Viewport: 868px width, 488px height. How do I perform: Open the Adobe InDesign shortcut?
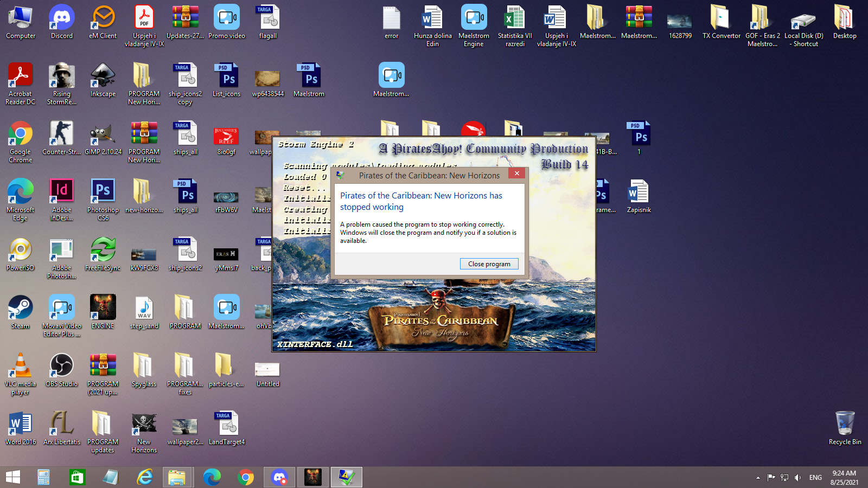coord(62,200)
